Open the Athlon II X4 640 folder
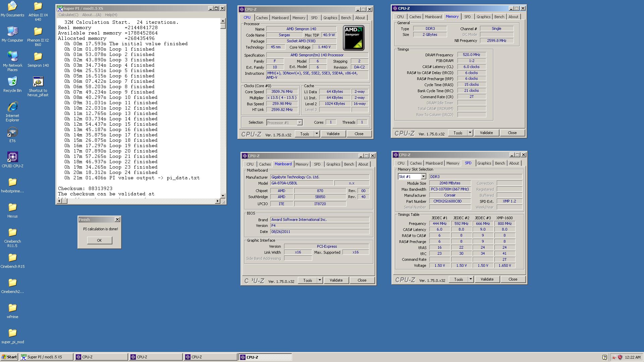The width and height of the screenshot is (644, 362). [x=38, y=12]
